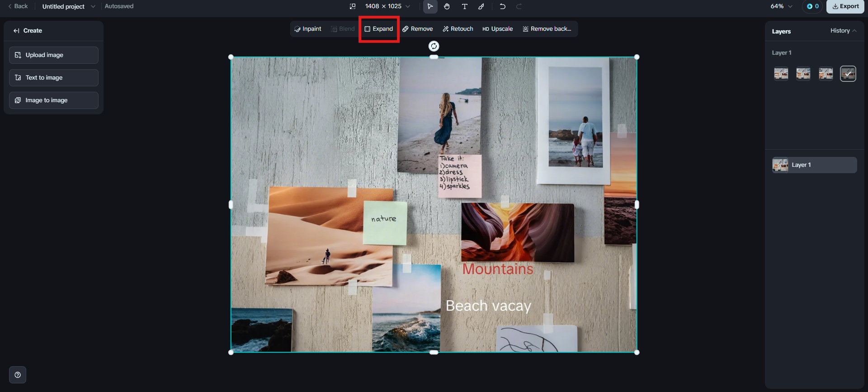Select HD Upscale from the toolbar
The height and width of the screenshot is (392, 868).
[x=497, y=29]
